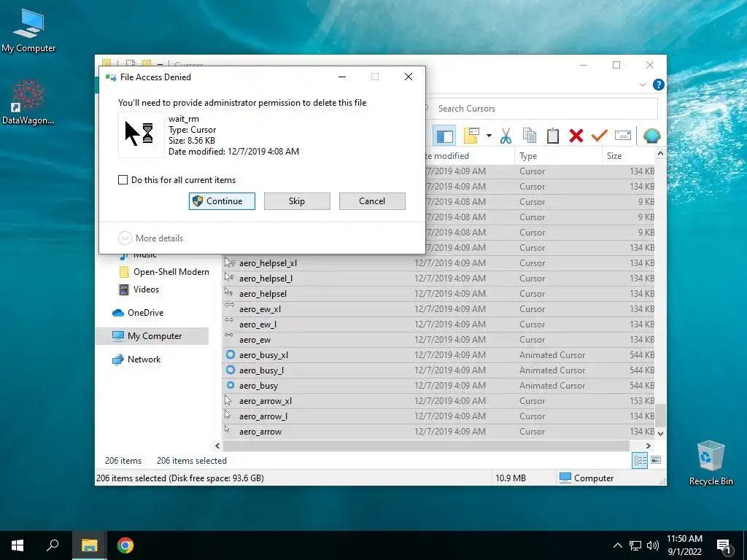Open the Windows Start menu
Image resolution: width=747 pixels, height=560 pixels.
click(x=18, y=545)
